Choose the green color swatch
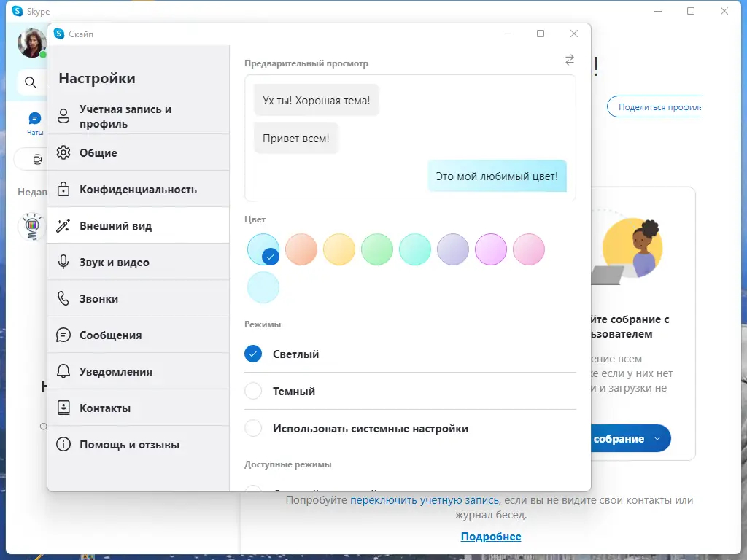Image resolution: width=747 pixels, height=560 pixels. (377, 249)
